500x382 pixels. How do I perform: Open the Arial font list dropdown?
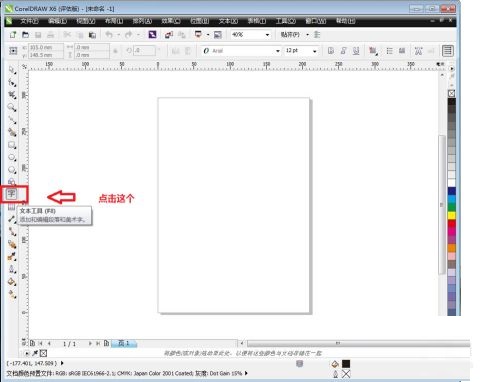pyautogui.click(x=278, y=51)
